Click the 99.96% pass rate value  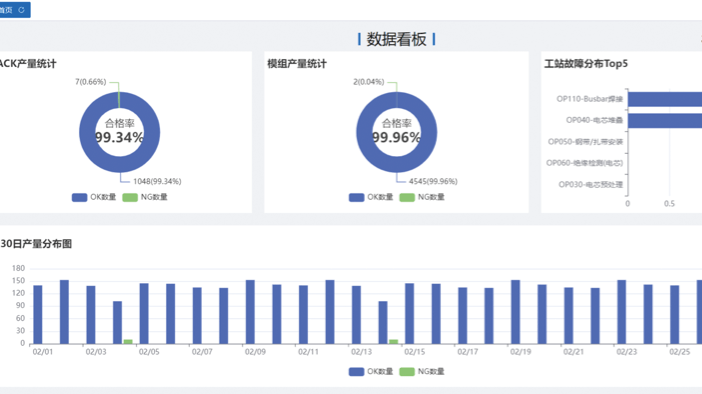(397, 137)
